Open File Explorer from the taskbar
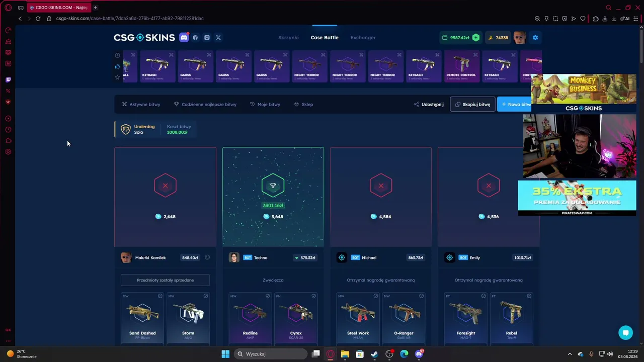The width and height of the screenshot is (644, 362). tap(345, 354)
